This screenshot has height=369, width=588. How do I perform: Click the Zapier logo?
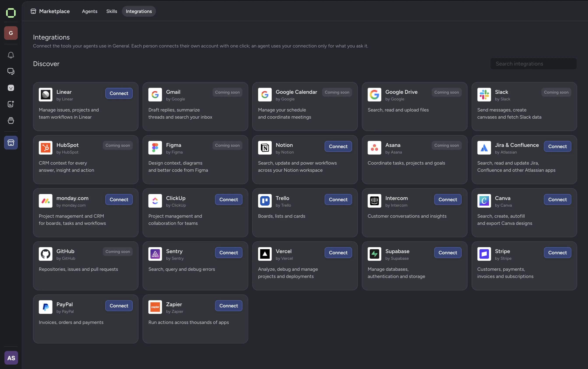(155, 307)
